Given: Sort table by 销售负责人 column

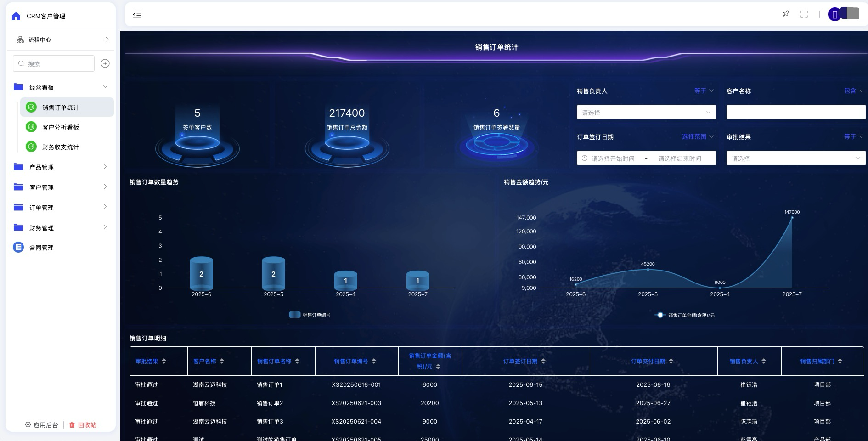Looking at the screenshot, I should (x=764, y=361).
